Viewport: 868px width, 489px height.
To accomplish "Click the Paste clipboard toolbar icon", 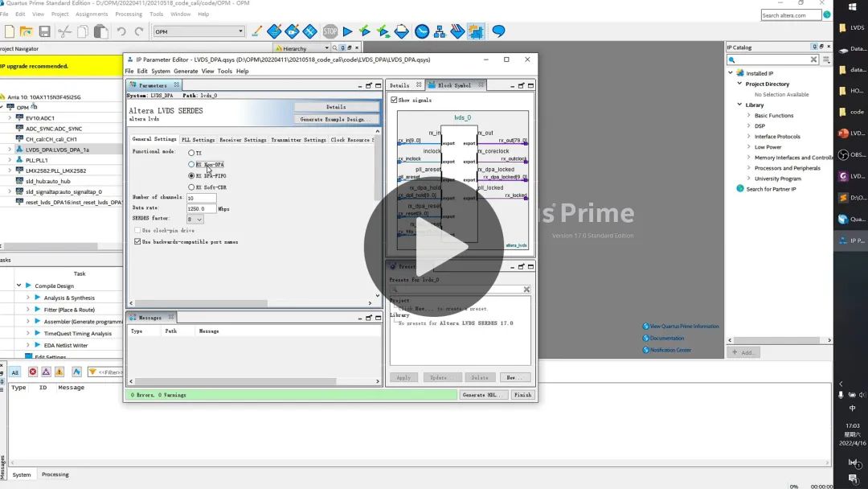I will (100, 31).
